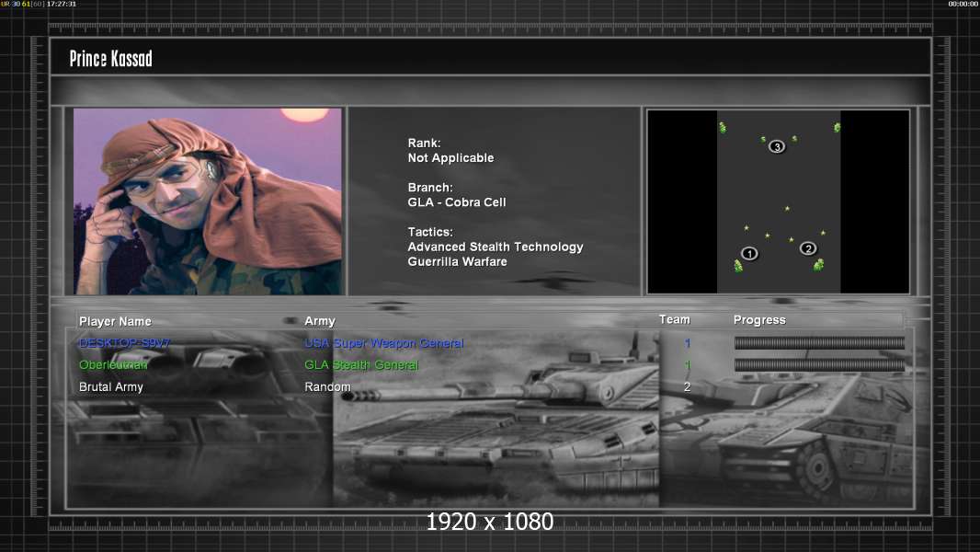The image size is (980, 552).
Task: Click the 'Tactics:' label
Action: (430, 232)
